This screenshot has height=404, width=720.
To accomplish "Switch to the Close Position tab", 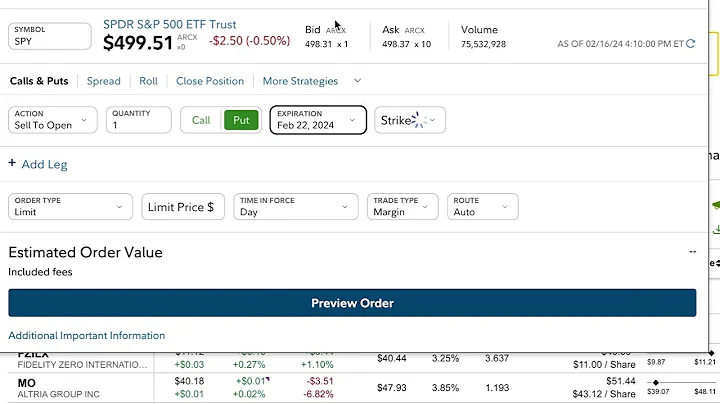I will point(210,81).
